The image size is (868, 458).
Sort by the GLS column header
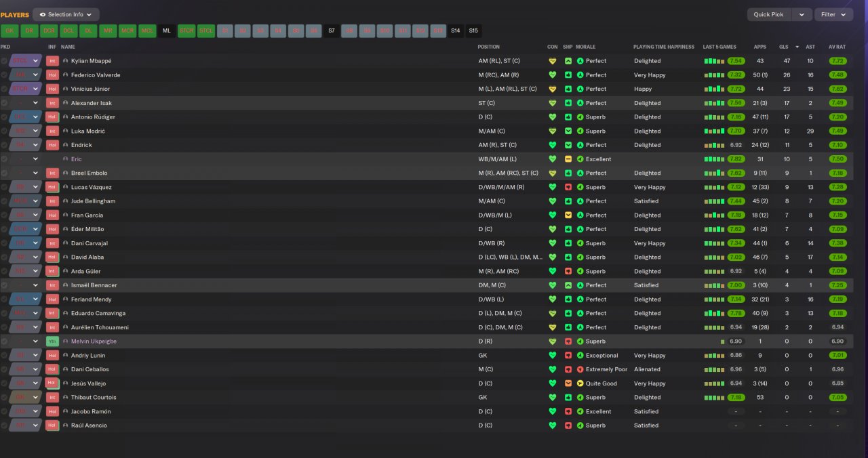pyautogui.click(x=784, y=47)
